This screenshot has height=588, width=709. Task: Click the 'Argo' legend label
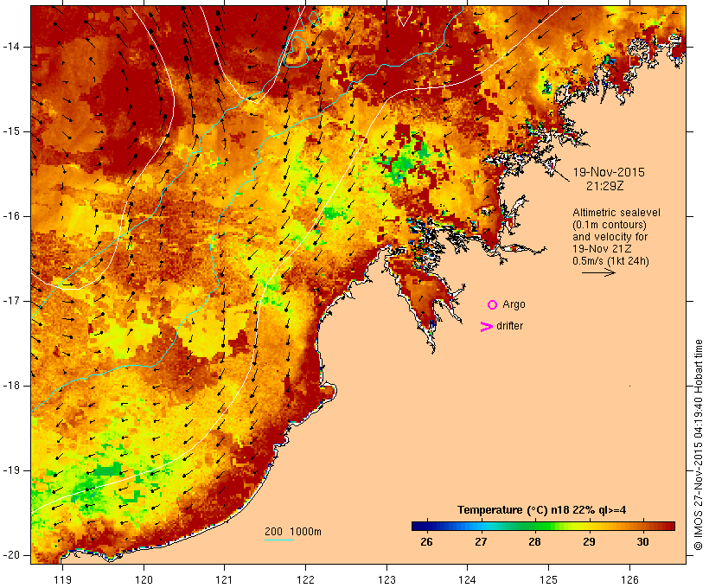[514, 305]
